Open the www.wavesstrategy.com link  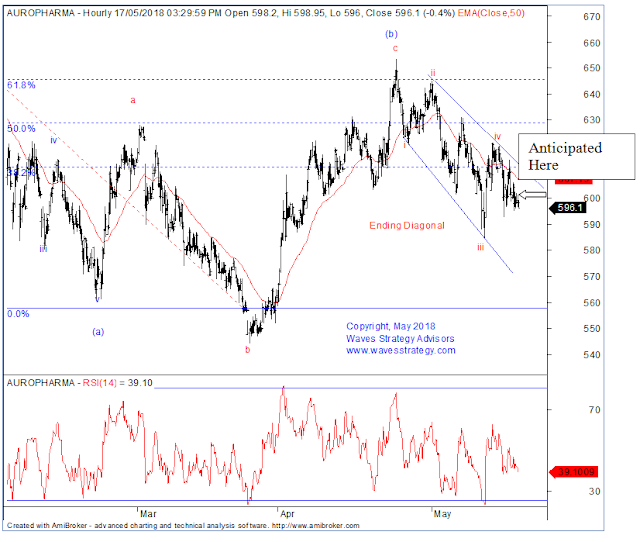[401, 351]
